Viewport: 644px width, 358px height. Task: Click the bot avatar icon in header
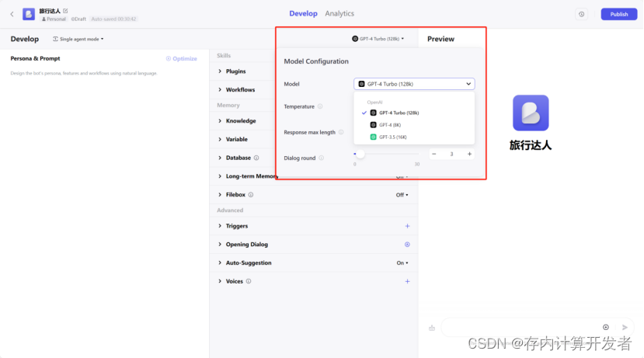28,14
